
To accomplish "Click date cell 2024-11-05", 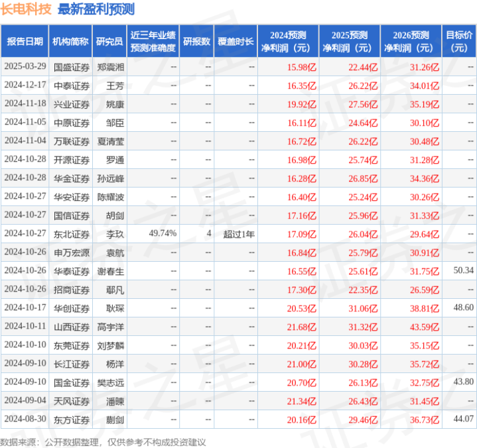I will pos(25,122).
